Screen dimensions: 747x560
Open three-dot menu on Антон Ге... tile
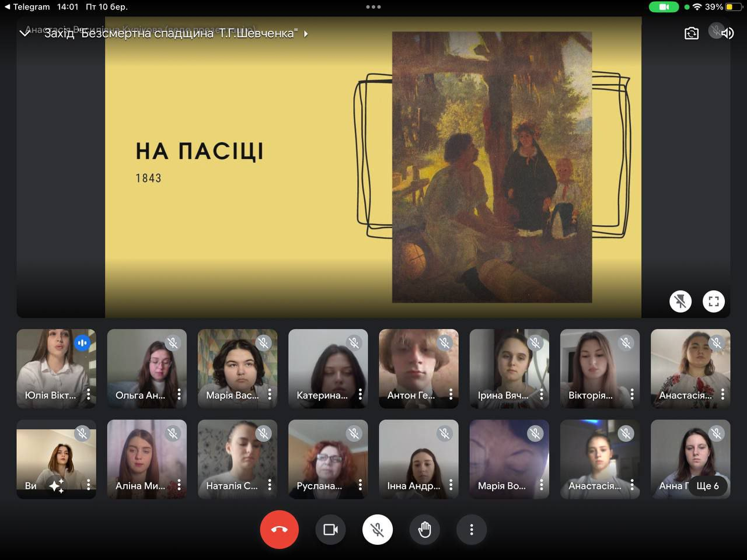point(451,395)
